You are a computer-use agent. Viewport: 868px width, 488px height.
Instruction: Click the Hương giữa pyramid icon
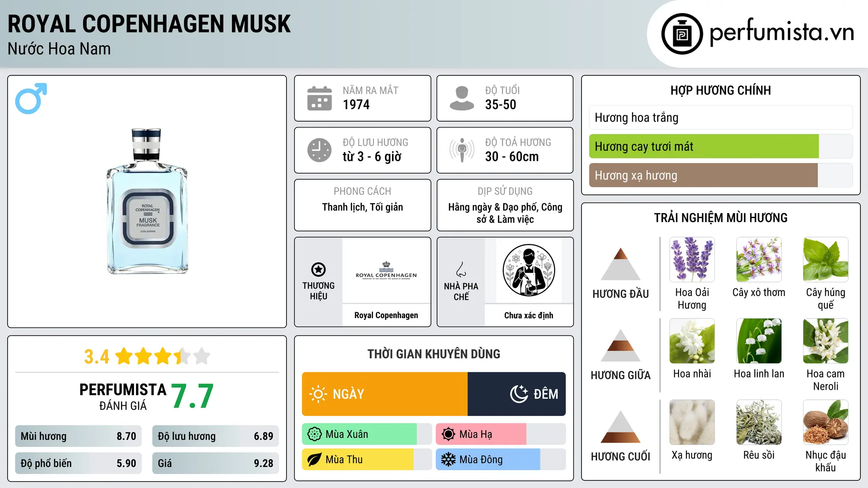[620, 345]
